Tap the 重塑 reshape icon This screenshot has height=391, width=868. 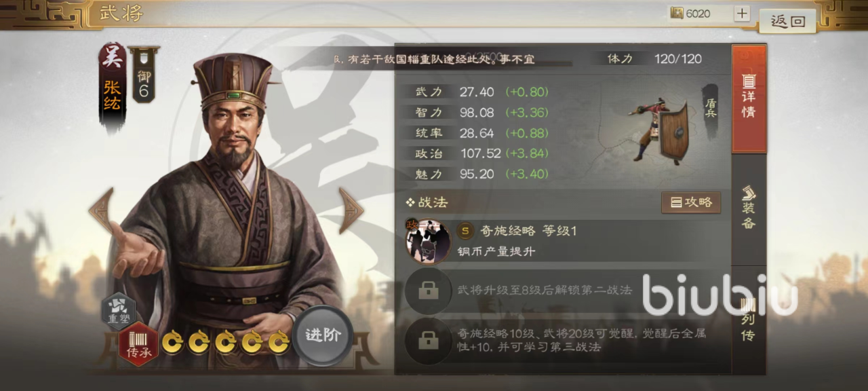(x=118, y=312)
